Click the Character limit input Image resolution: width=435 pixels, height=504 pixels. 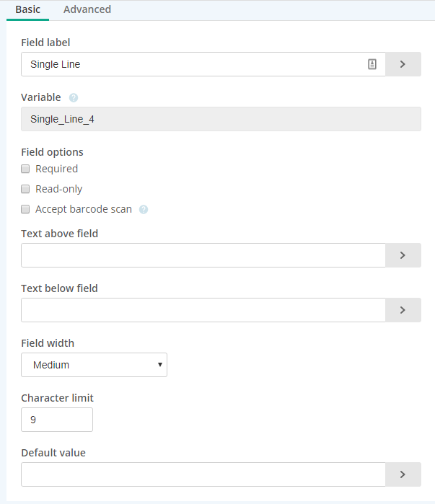click(57, 420)
